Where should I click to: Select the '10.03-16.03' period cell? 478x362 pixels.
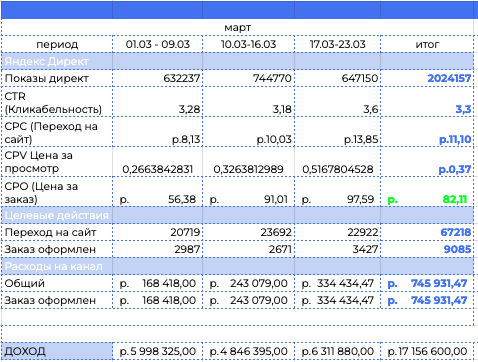tap(248, 44)
